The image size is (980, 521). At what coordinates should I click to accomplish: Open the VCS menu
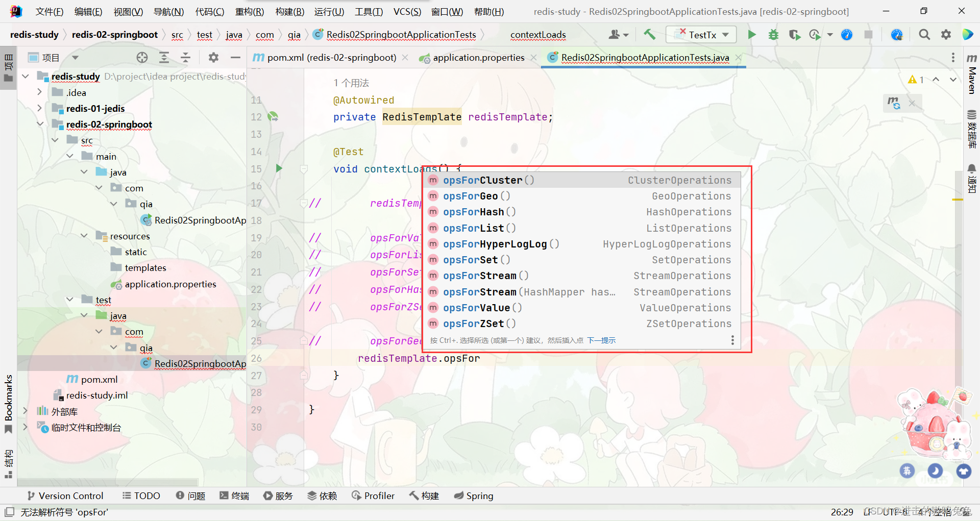click(407, 11)
